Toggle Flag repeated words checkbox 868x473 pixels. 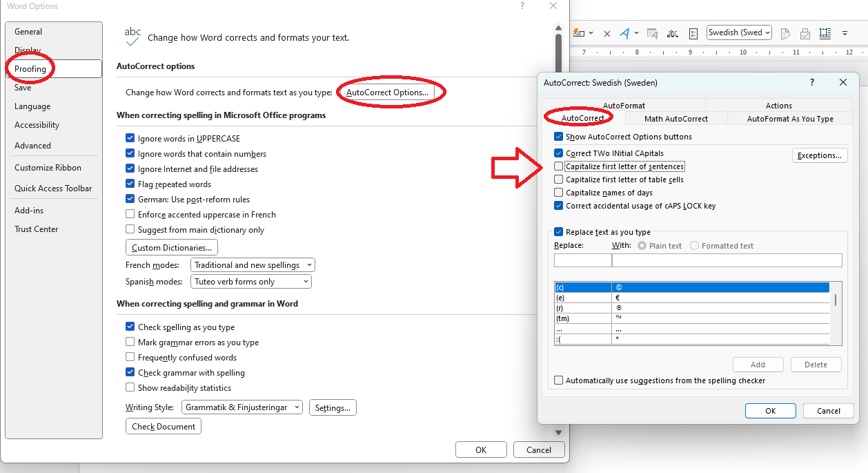(x=130, y=184)
